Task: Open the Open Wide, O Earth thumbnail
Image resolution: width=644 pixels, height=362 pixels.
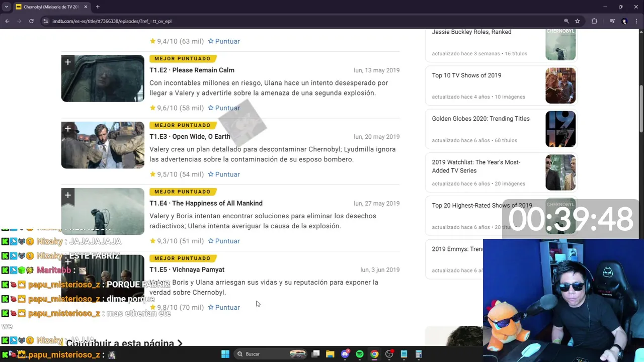Action: [103, 145]
